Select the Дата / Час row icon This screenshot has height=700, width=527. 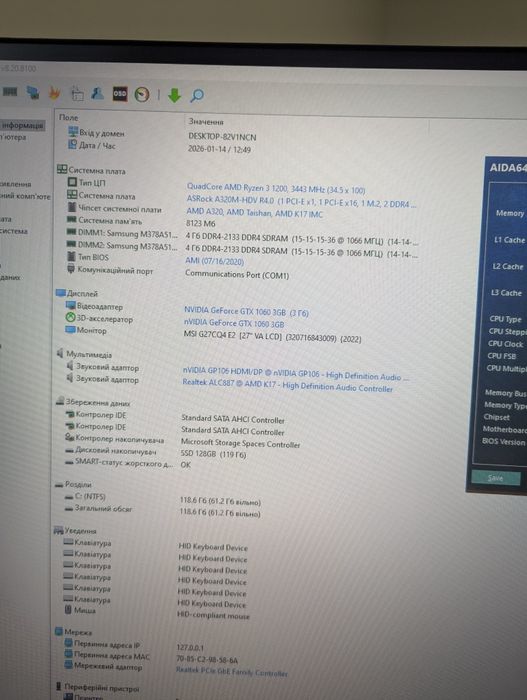point(72,144)
